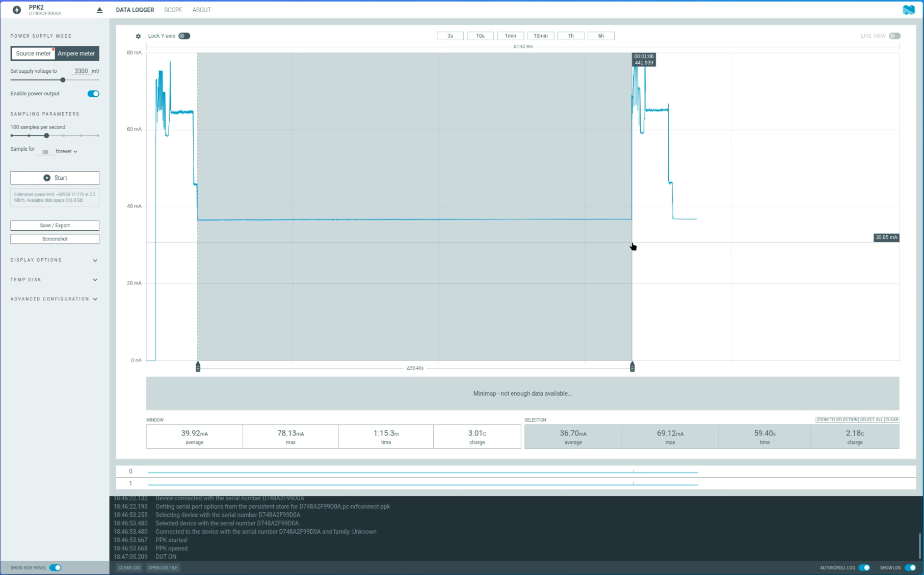Click the chart settings gear icon

(138, 36)
